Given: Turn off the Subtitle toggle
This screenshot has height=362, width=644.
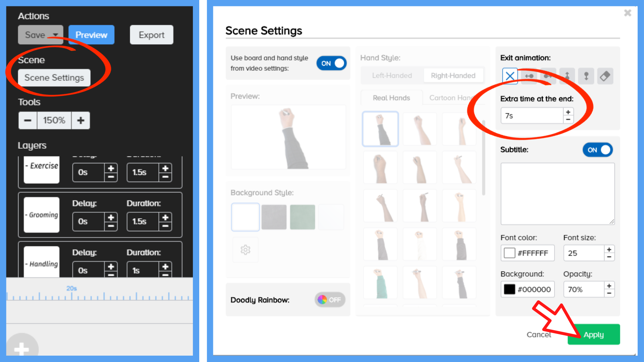Looking at the screenshot, I should click(598, 150).
